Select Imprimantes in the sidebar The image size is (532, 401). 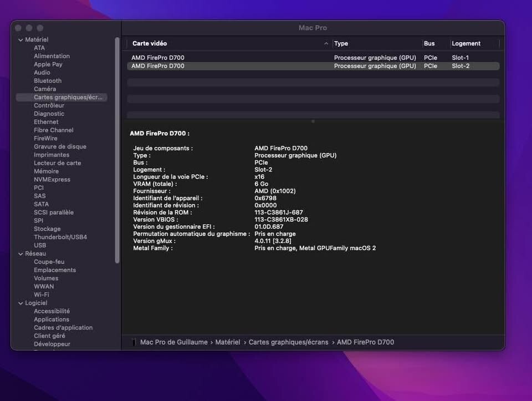coord(52,155)
